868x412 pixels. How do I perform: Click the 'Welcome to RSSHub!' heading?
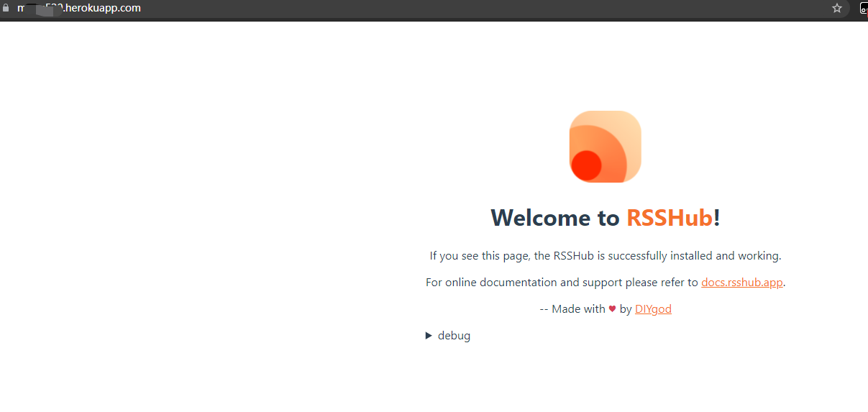606,218
